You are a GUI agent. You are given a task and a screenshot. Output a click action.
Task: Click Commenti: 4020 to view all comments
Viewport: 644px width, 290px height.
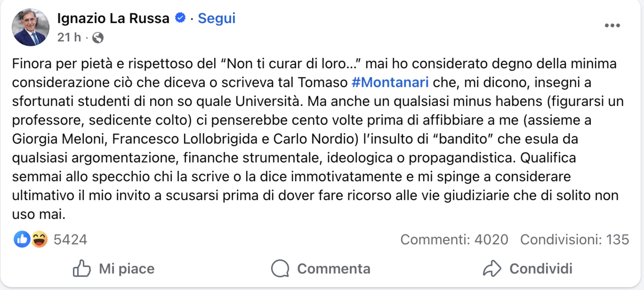pyautogui.click(x=454, y=239)
